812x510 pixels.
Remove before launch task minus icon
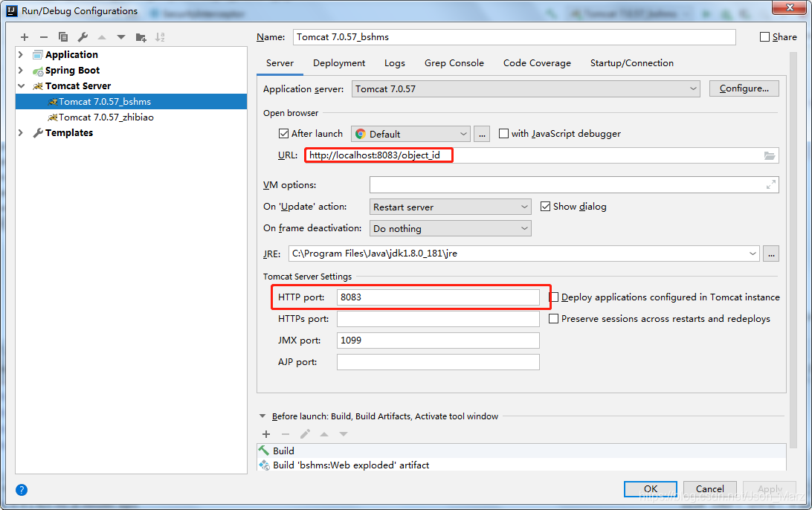[286, 434]
